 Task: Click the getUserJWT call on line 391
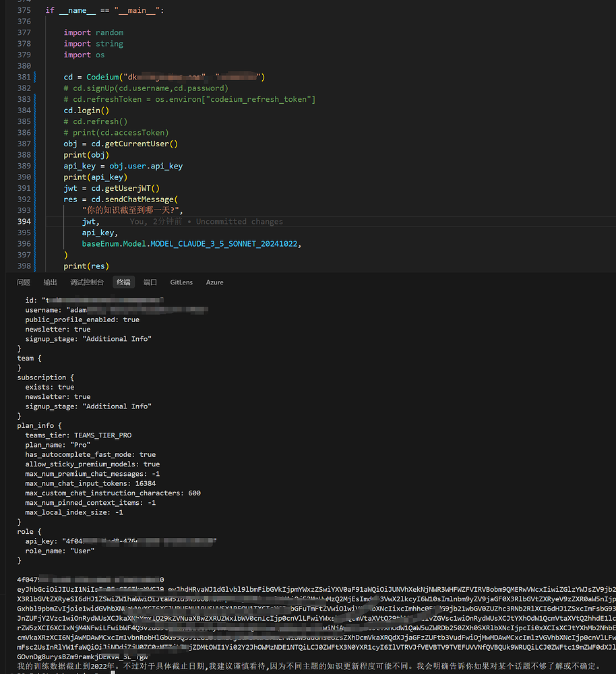click(x=127, y=188)
